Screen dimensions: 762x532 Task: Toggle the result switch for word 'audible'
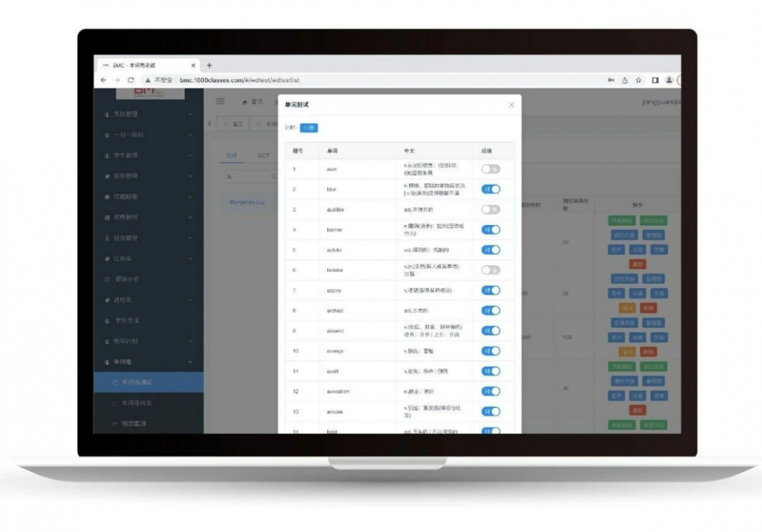(x=490, y=210)
